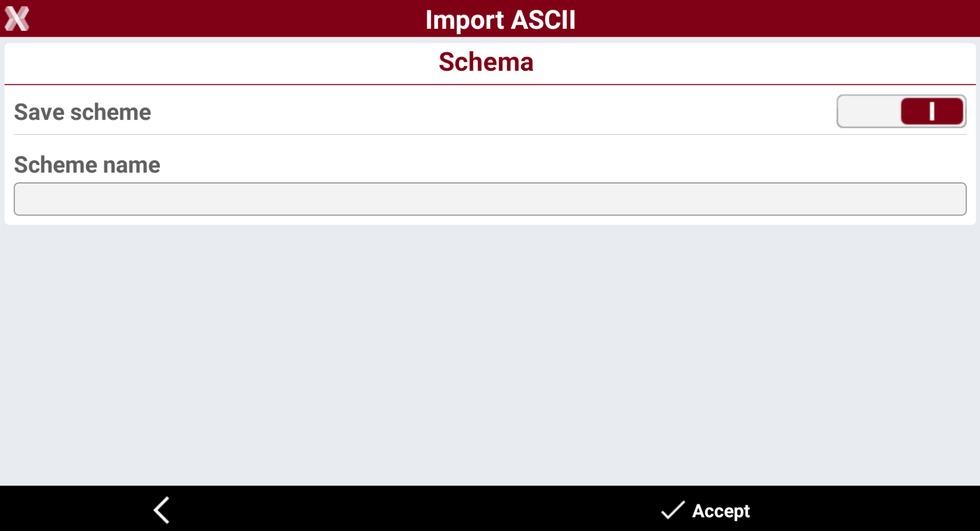Click the white bar icon inside toggle

click(932, 111)
